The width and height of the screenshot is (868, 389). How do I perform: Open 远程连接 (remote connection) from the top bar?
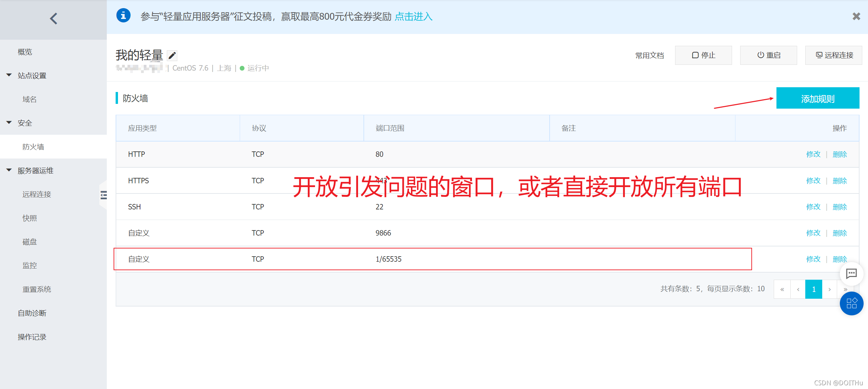pos(834,55)
